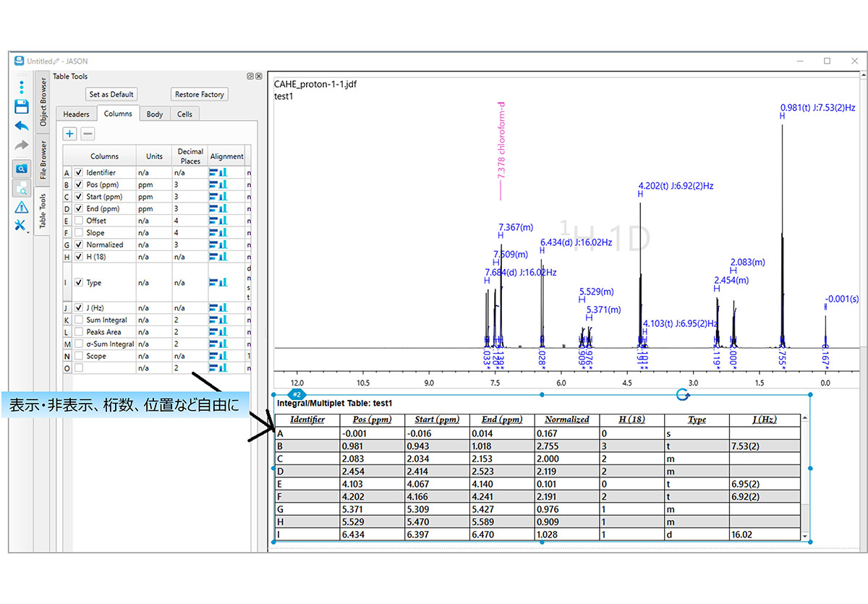Click the Set as Default button

(111, 95)
